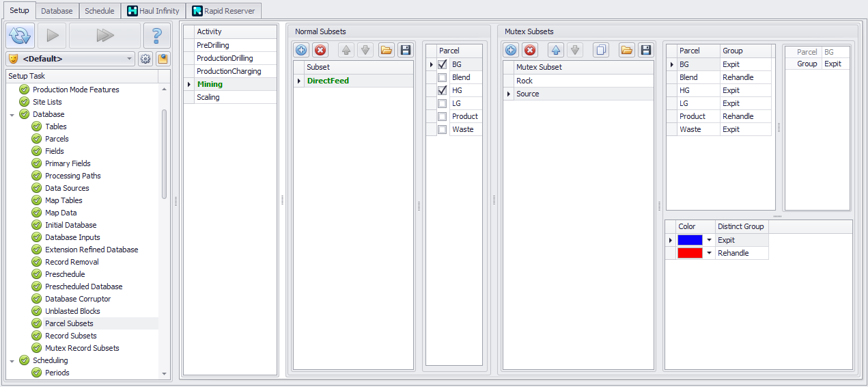Open Rehandle color dropdown arrow
868x387 pixels.
709,253
